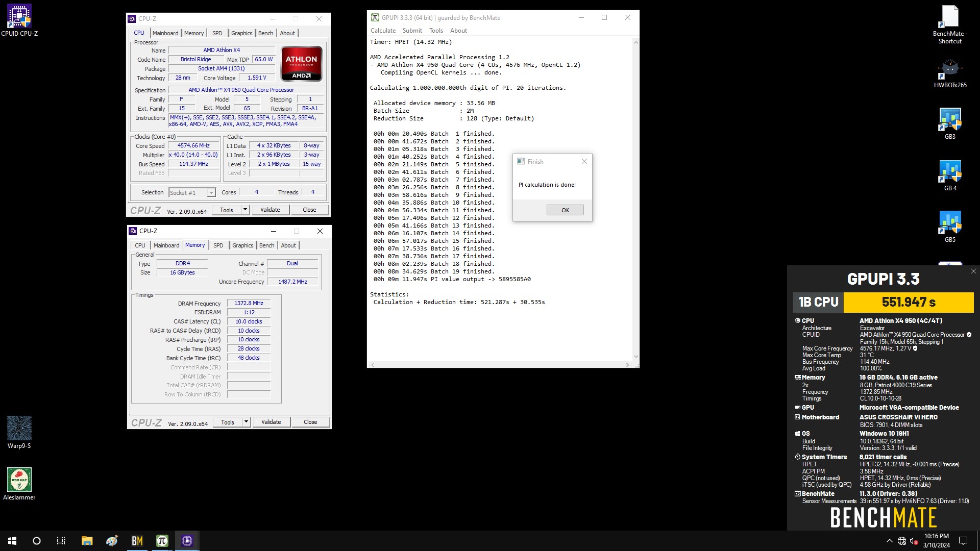
Task: Click the GPUPI taskbar icon
Action: coord(162,541)
